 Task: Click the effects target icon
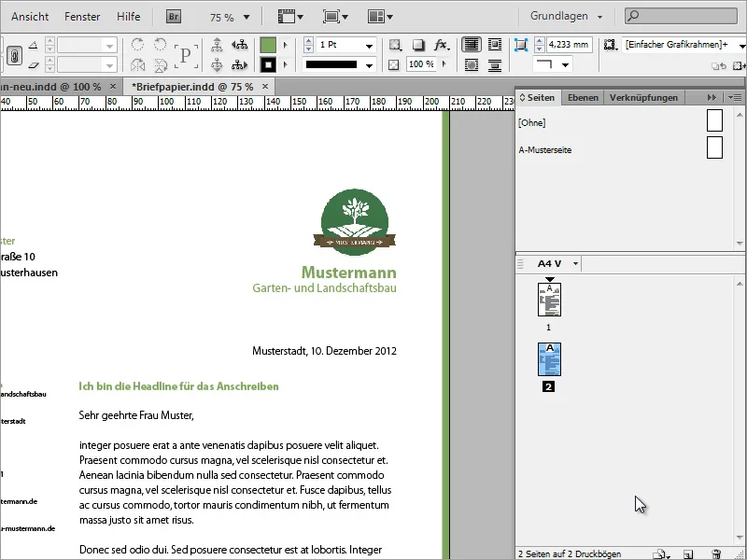[x=395, y=45]
